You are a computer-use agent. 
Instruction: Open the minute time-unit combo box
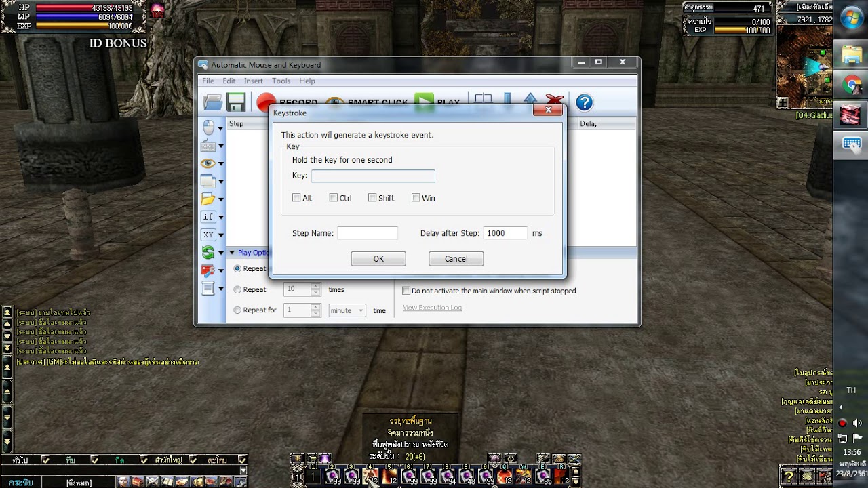click(347, 310)
